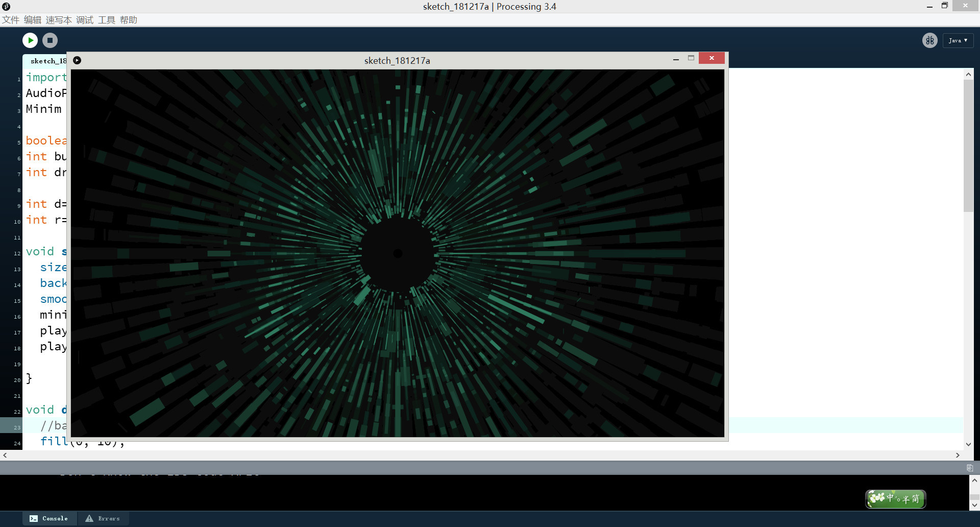Image resolution: width=980 pixels, height=527 pixels.
Task: Open the 编辑 menu
Action: [x=33, y=20]
